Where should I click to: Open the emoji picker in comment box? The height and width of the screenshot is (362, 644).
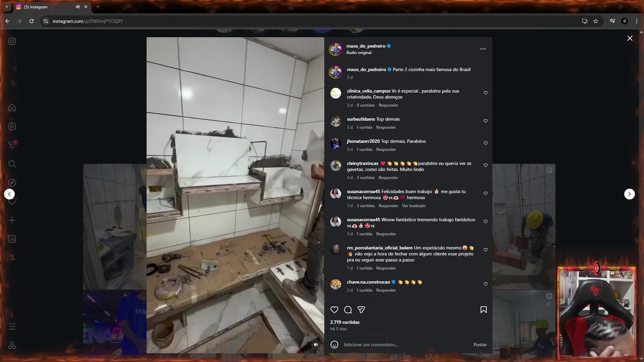(334, 344)
